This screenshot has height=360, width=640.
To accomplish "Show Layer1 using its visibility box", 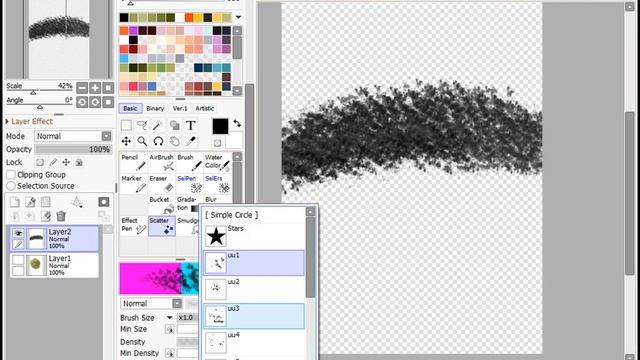I will pos(18,260).
